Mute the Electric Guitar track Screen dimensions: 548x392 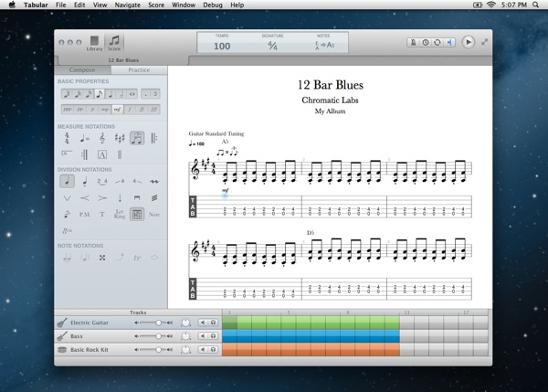click(x=203, y=323)
